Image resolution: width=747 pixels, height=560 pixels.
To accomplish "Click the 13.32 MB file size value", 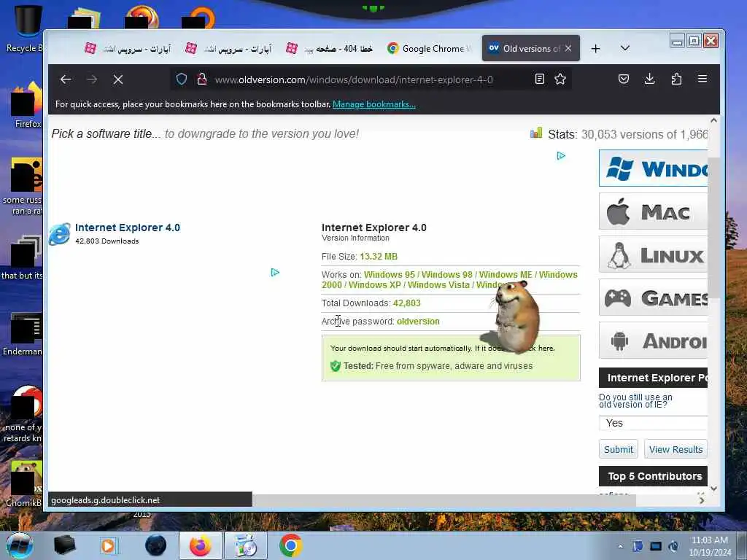I will pos(379,257).
